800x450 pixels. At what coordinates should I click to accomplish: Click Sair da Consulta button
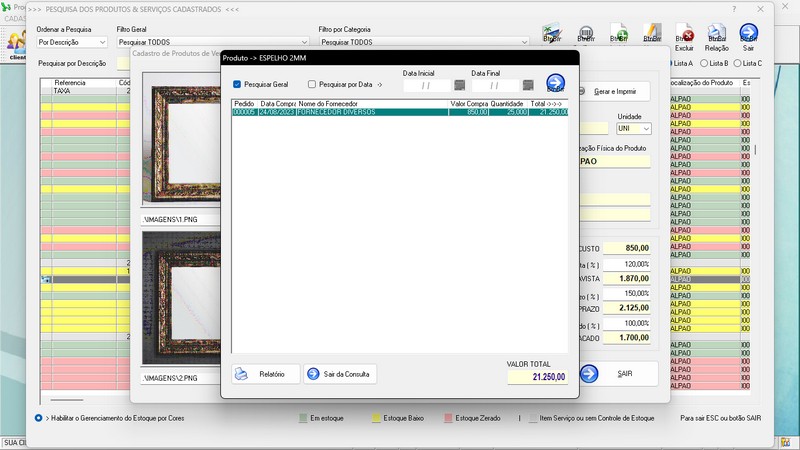[340, 374]
